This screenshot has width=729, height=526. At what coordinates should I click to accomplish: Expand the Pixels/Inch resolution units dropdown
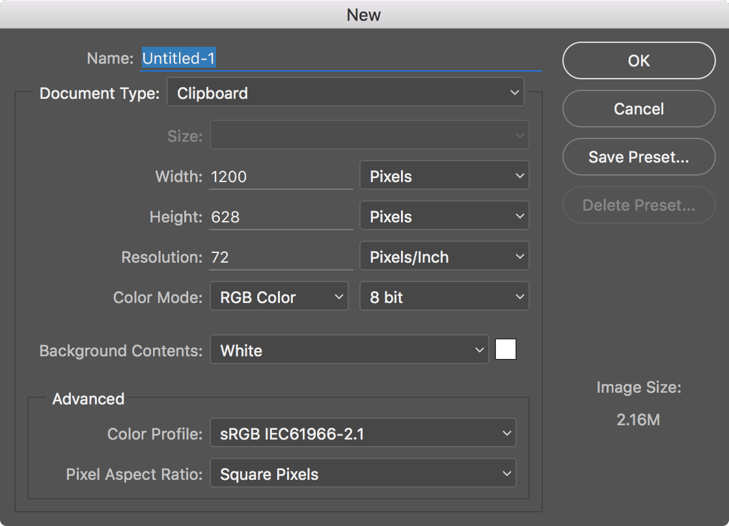[x=444, y=257]
